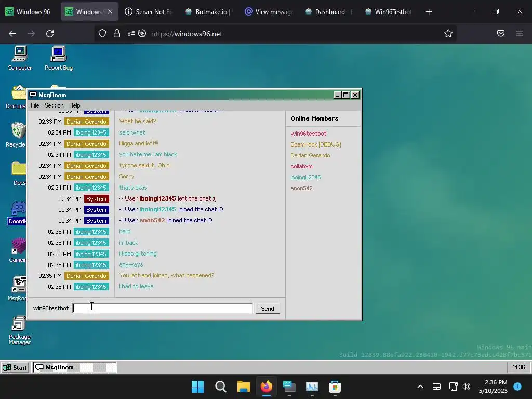532x399 pixels.
Task: Open a new browser tab
Action: pos(429,12)
